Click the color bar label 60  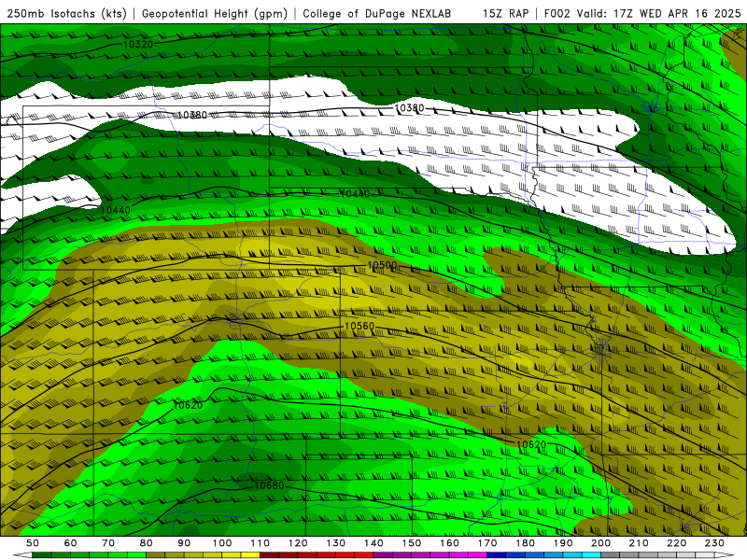click(x=71, y=543)
